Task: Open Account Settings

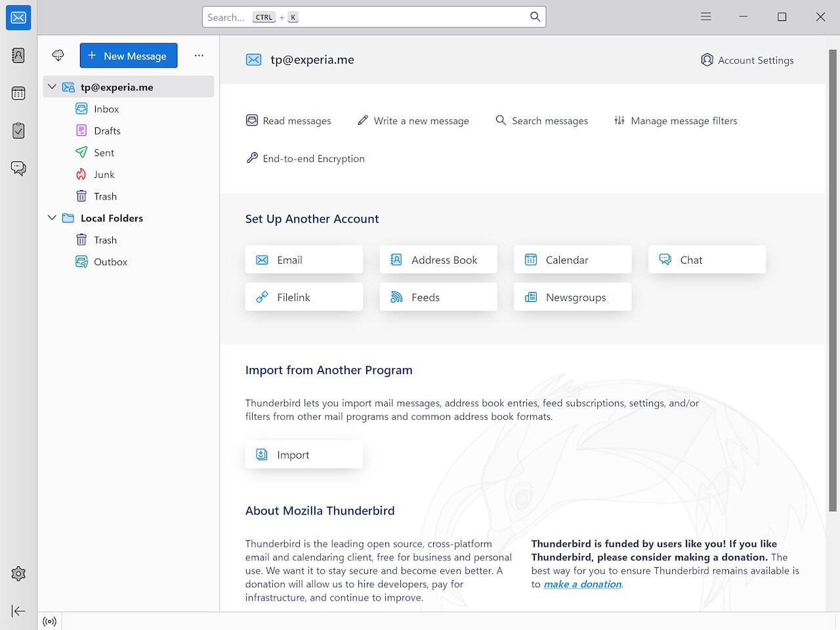Action: tap(747, 60)
